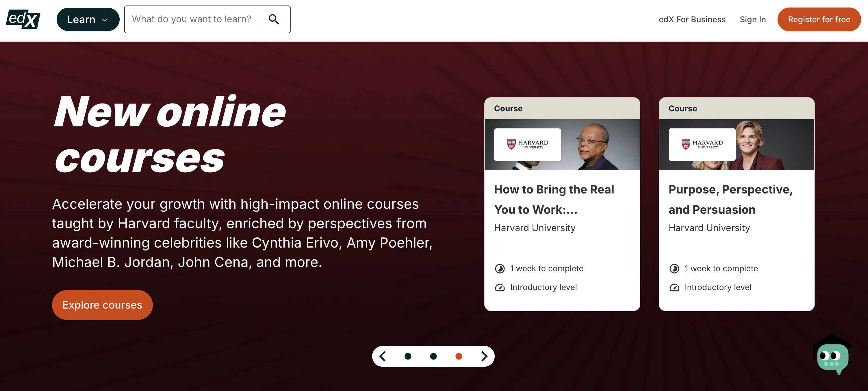Click the course image on the 'Purpose, Perspective' card
Viewport: 868px width, 391px height.
click(x=737, y=144)
